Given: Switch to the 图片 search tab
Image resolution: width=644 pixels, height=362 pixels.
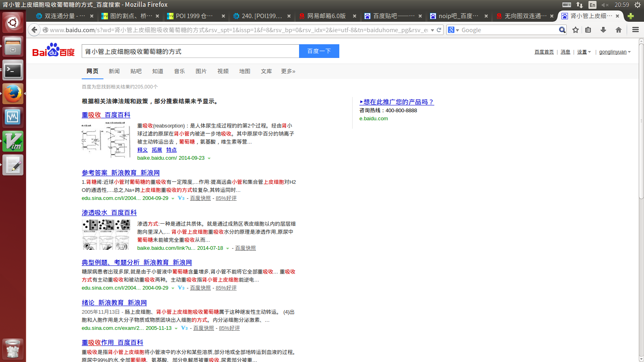Looking at the screenshot, I should click(x=201, y=71).
